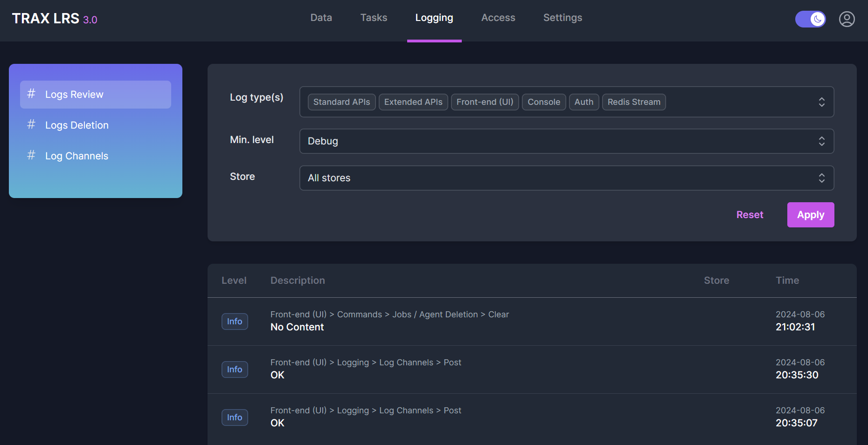868x445 pixels.
Task: Click the Reset link
Action: (x=750, y=215)
